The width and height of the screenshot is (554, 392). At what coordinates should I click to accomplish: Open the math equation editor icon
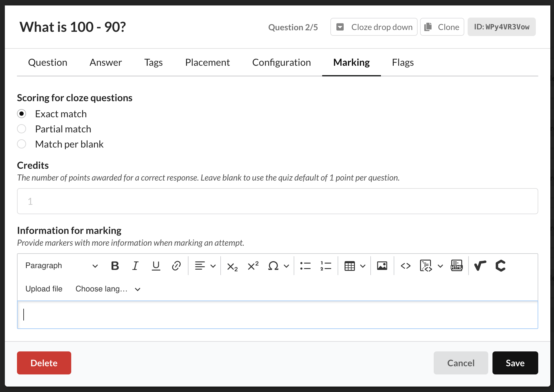480,266
